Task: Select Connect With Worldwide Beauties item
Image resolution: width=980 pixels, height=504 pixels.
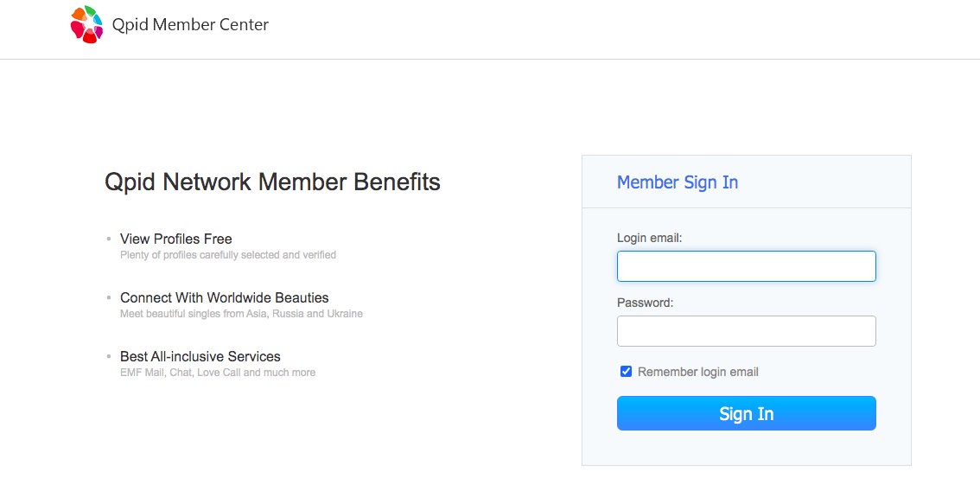Action: [224, 297]
